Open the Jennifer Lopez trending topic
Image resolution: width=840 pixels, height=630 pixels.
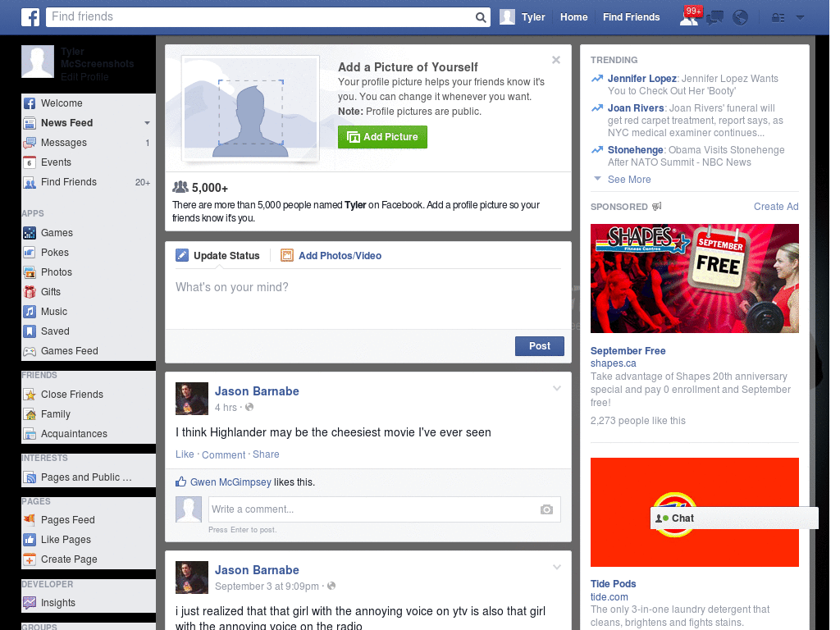click(x=641, y=79)
